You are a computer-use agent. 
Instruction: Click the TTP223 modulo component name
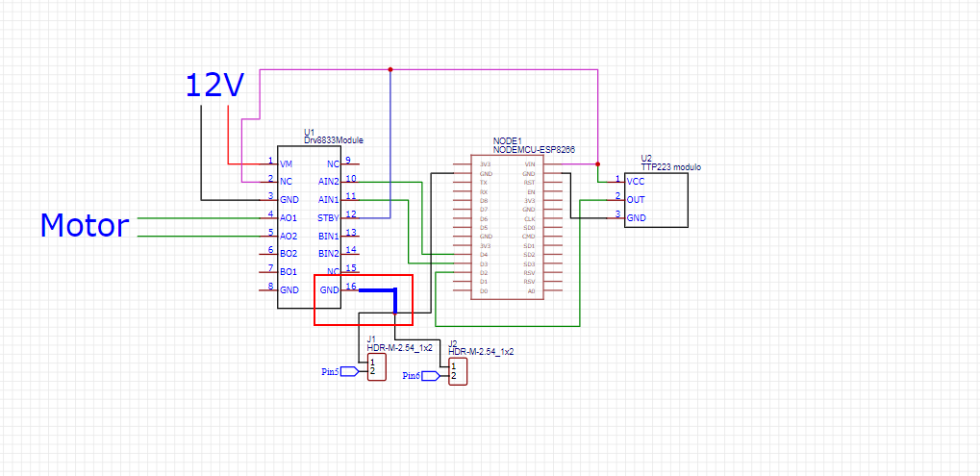670,167
